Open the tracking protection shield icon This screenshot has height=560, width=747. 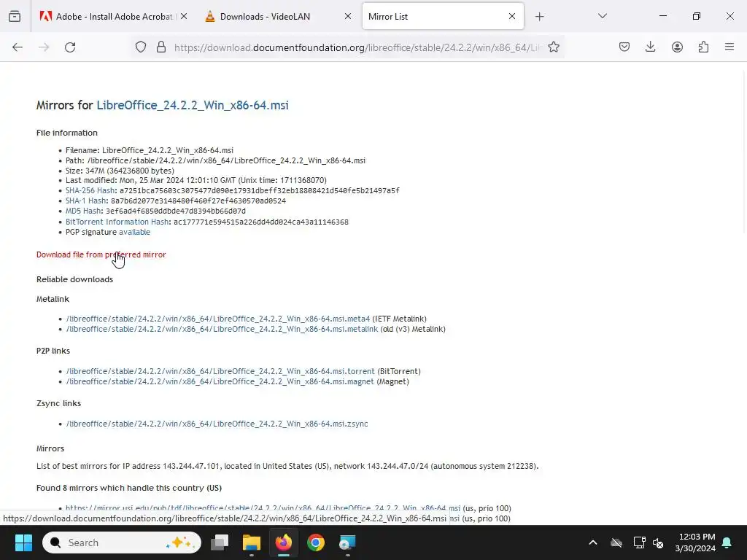point(141,47)
